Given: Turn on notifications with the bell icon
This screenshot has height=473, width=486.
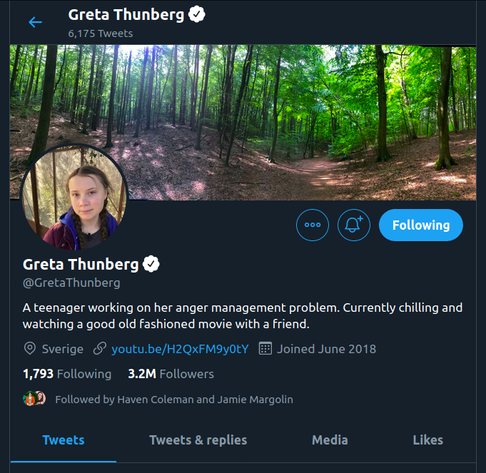Looking at the screenshot, I should tap(354, 225).
